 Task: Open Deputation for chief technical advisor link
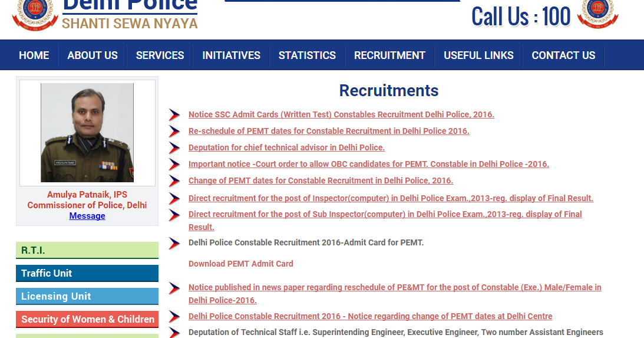click(x=287, y=147)
